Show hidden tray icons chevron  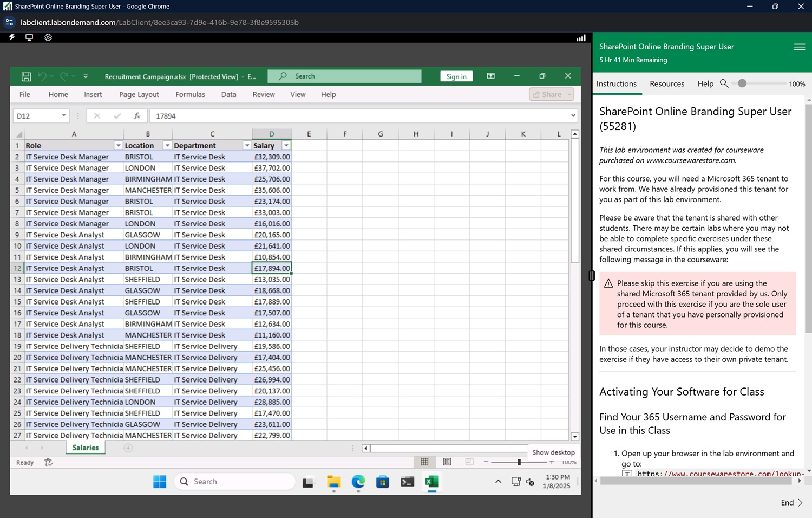498,482
